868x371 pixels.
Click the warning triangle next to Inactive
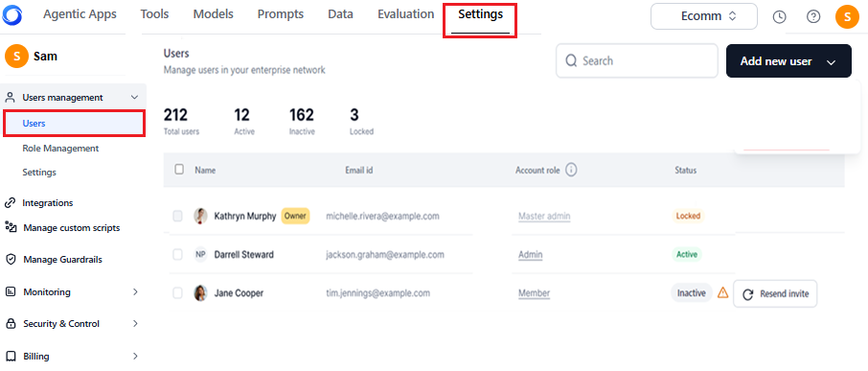click(x=722, y=293)
